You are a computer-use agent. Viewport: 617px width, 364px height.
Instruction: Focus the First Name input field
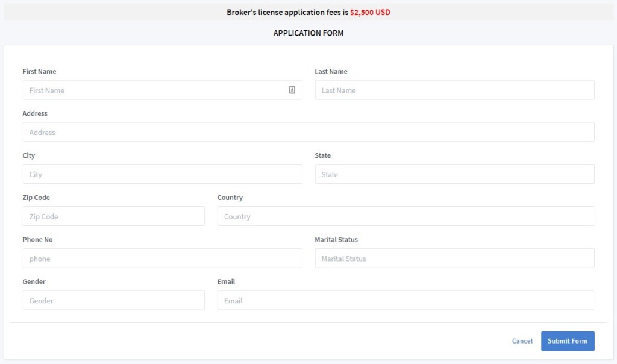click(x=163, y=90)
